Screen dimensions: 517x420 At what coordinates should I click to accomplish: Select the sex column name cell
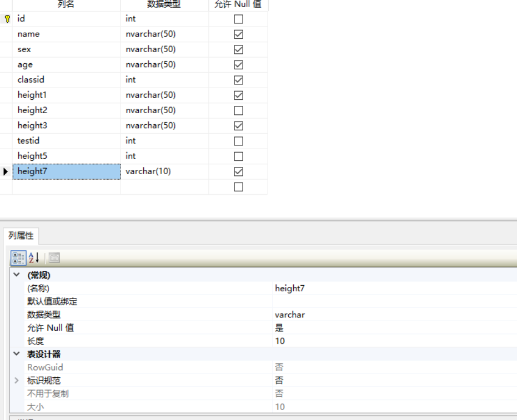(67, 49)
